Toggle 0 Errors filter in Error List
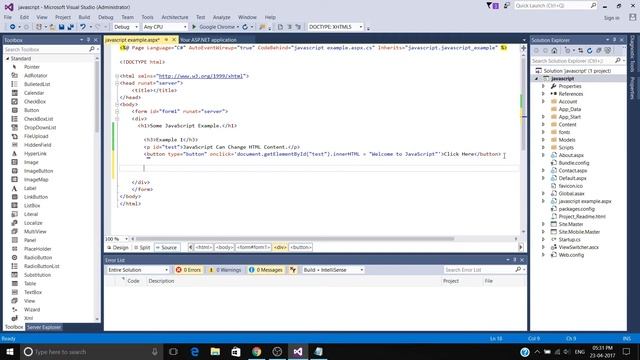 pos(189,270)
